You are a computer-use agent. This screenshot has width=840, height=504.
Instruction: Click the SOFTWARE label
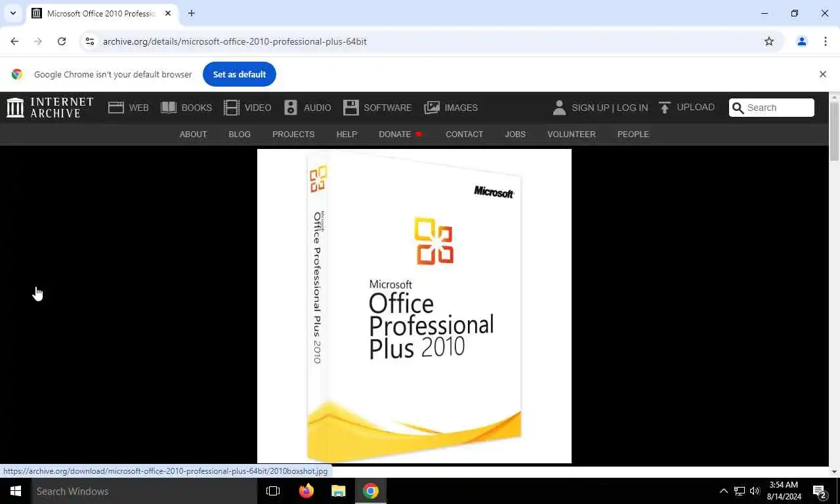pyautogui.click(x=388, y=108)
